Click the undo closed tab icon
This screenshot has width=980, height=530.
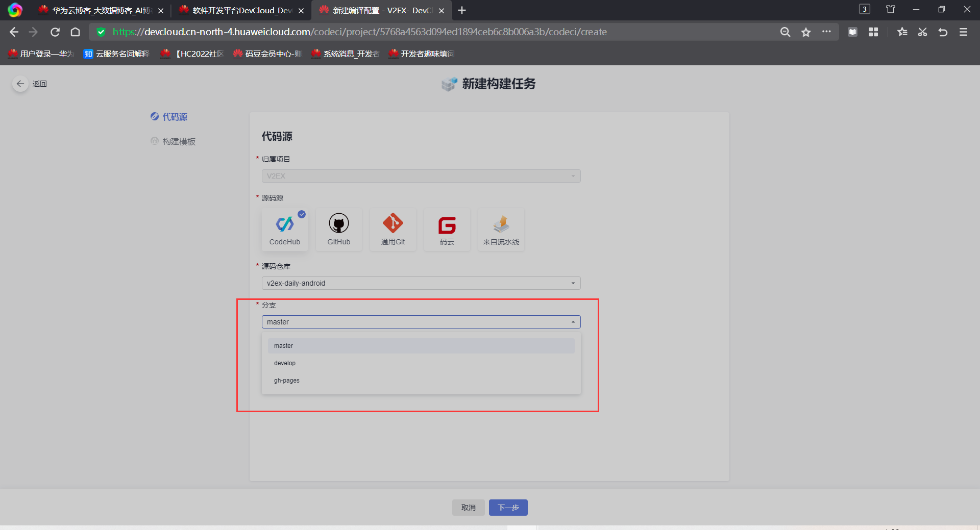point(943,32)
